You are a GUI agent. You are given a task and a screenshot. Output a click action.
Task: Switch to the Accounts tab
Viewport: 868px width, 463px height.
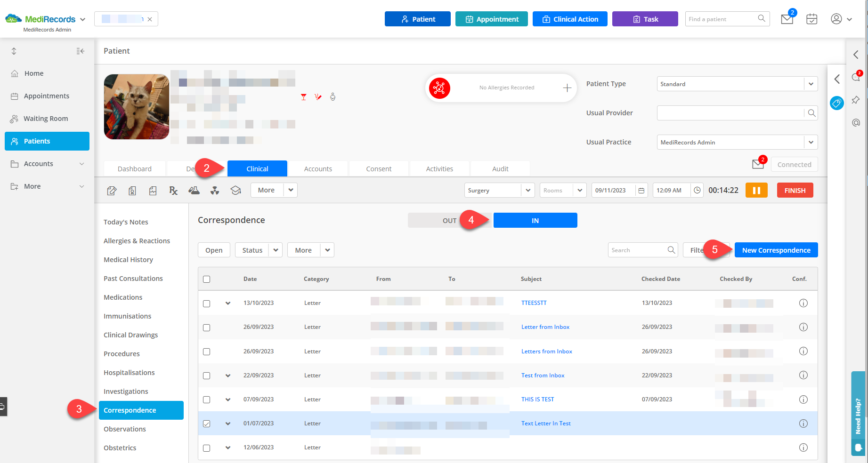[x=318, y=168]
